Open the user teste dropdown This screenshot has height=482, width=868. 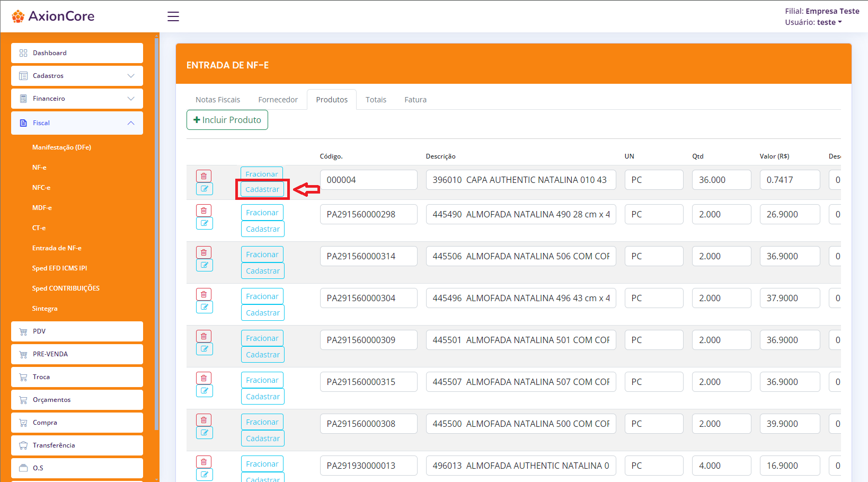(829, 22)
